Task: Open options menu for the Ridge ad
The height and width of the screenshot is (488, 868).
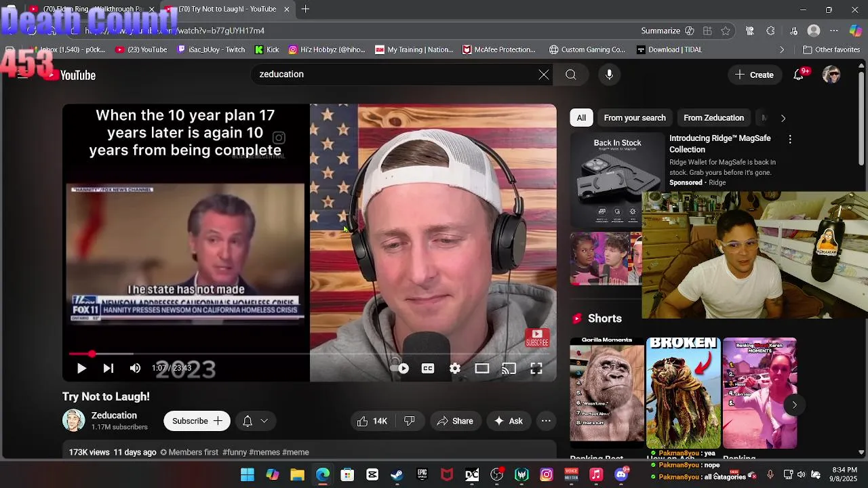Action: tap(790, 139)
